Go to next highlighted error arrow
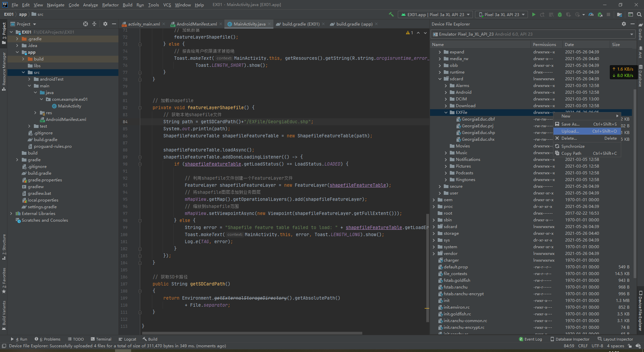Screen dimensions: 644x352 pyautogui.click(x=425, y=33)
